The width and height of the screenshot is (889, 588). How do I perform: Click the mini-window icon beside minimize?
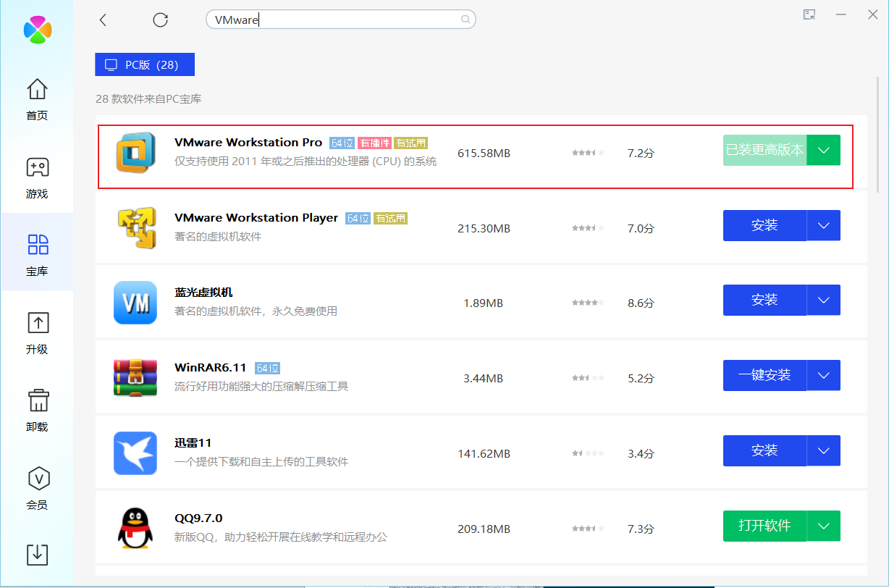point(809,14)
